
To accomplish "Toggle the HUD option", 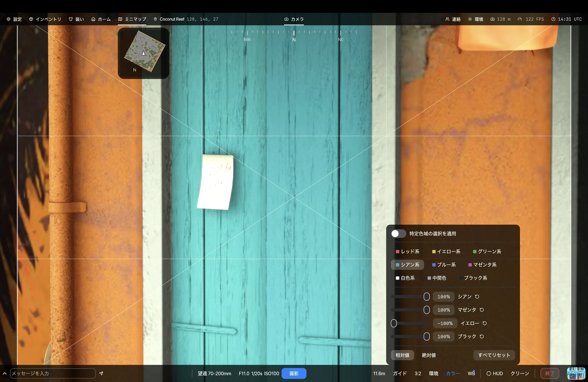I will pyautogui.click(x=495, y=373).
